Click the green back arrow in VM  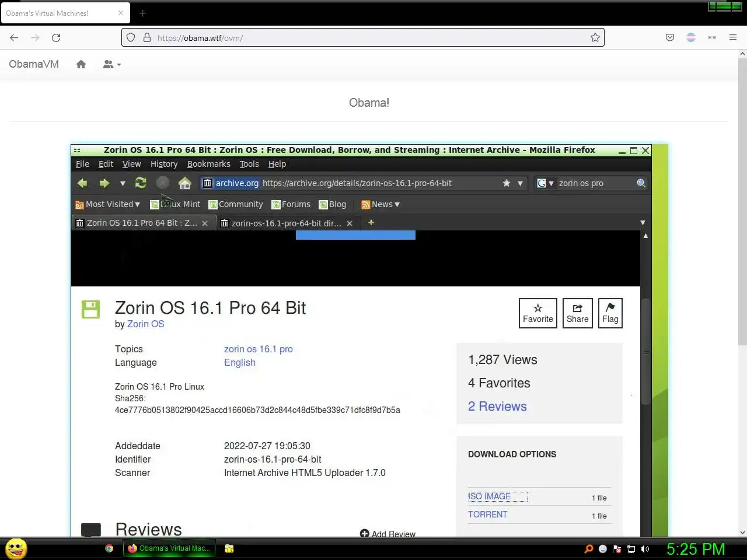(82, 183)
